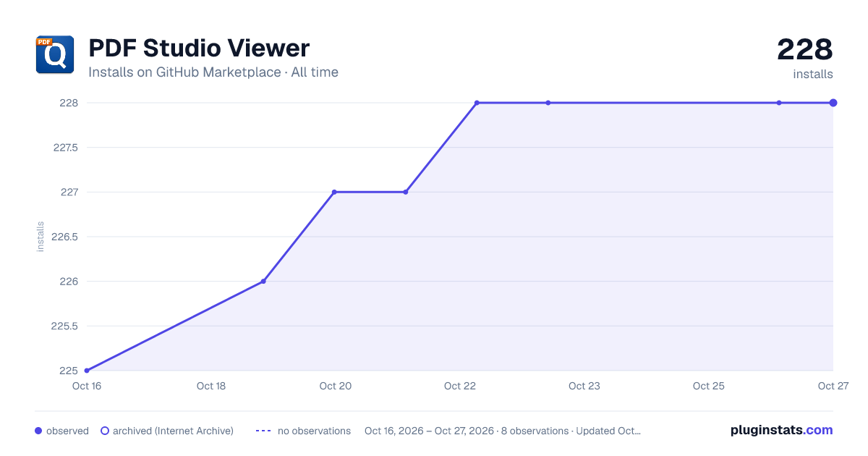Click the 'observed' legend label
This screenshot has width=868, height=456.
coord(67,431)
